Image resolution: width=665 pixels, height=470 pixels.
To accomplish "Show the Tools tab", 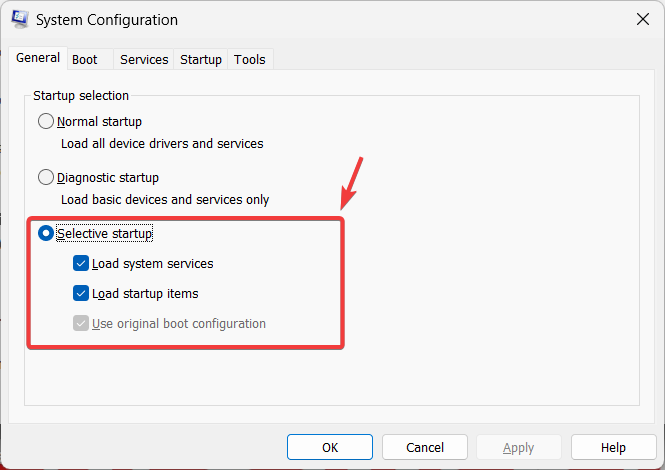I will coord(250,60).
